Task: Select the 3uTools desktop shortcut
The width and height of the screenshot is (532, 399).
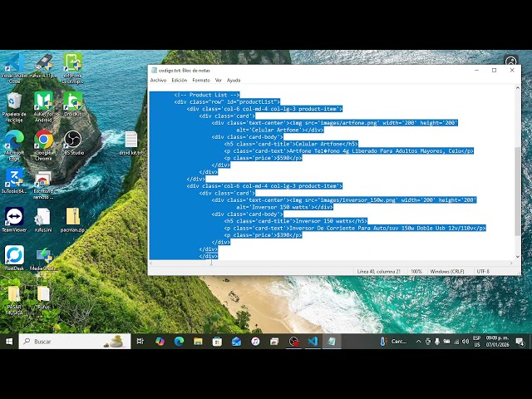Action: [14, 181]
